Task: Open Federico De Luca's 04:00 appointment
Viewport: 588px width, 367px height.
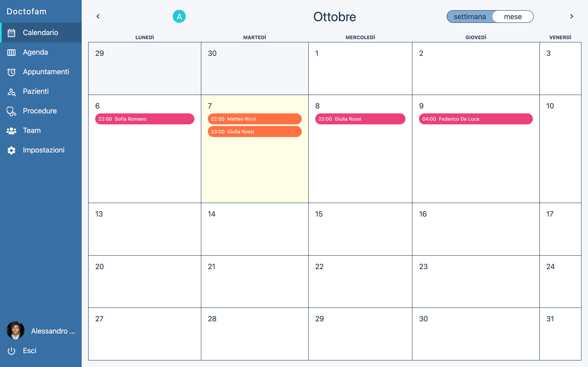Action: tap(476, 119)
